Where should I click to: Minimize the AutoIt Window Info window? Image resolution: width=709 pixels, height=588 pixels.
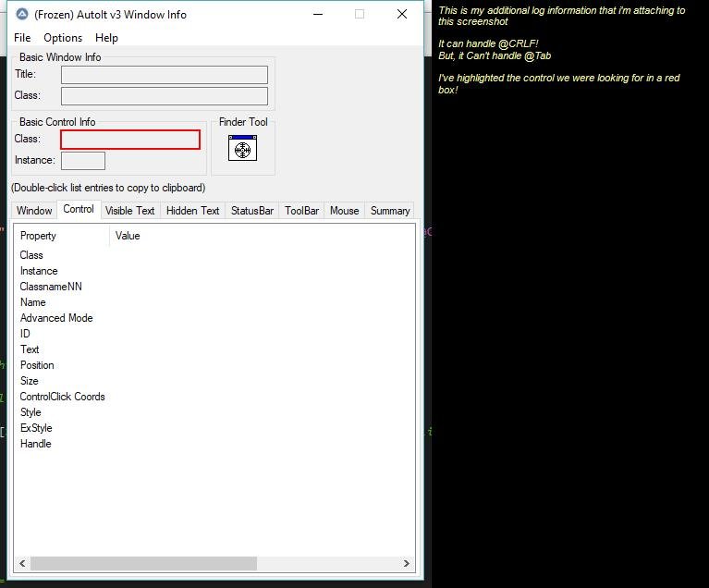[x=318, y=14]
